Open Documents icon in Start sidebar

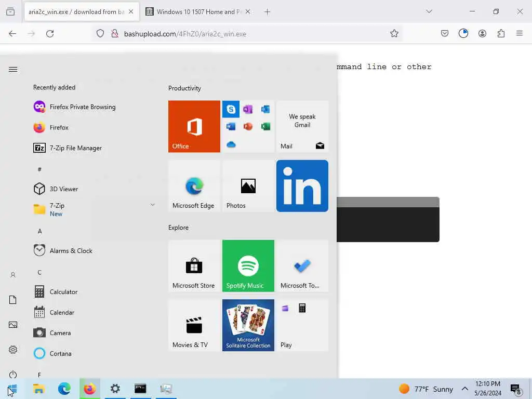13,300
